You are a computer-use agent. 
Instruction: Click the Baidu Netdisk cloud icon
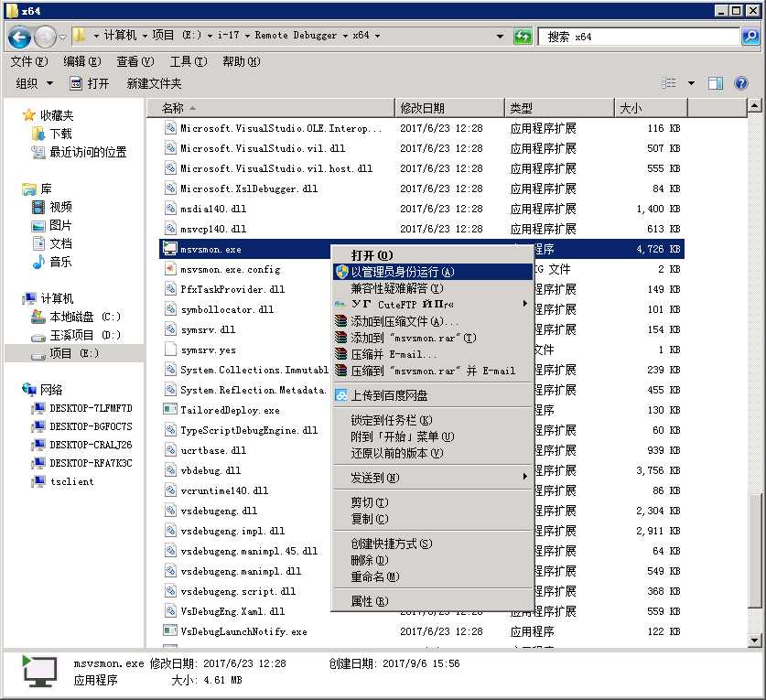click(x=341, y=395)
